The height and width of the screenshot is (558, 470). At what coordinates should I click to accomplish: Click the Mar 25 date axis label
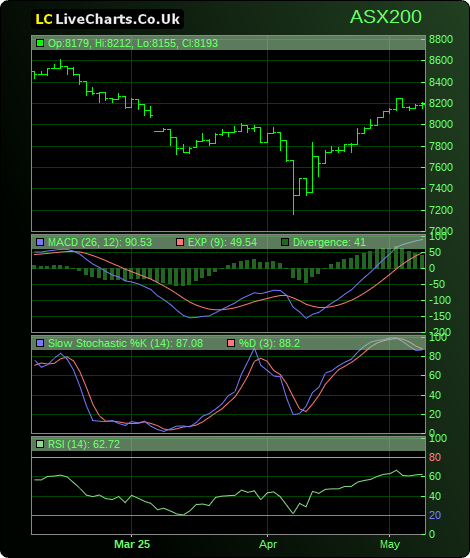coord(132,544)
